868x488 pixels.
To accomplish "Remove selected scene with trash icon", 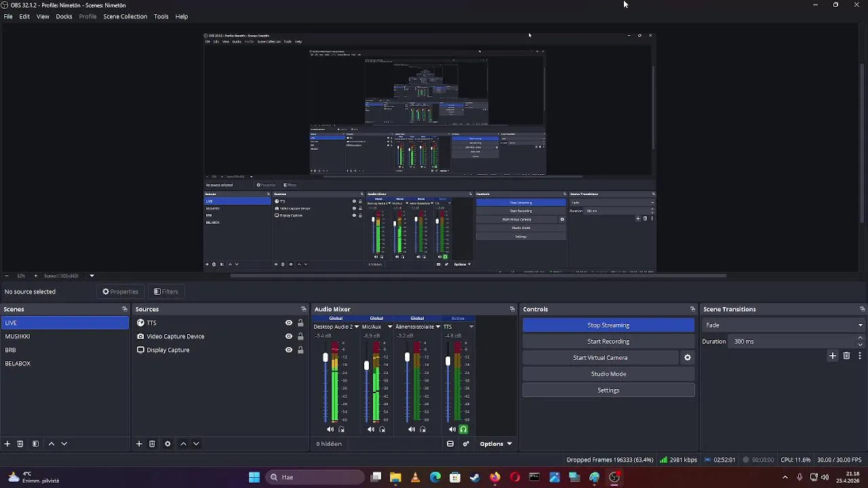I will coord(20,444).
